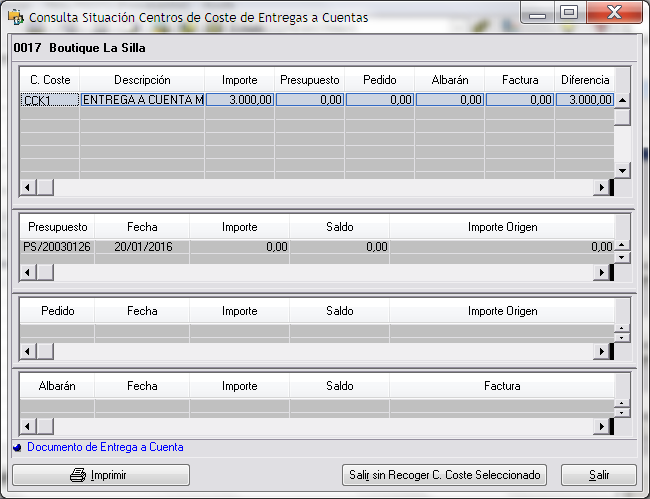Click Factura header in bottom grid
Image resolution: width=650 pixels, height=499 pixels.
pos(502,386)
